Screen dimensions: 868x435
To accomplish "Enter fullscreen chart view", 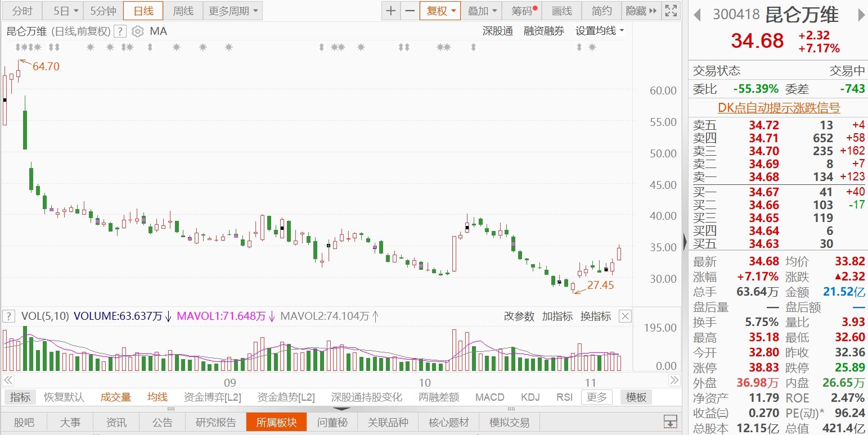I will pyautogui.click(x=671, y=10).
